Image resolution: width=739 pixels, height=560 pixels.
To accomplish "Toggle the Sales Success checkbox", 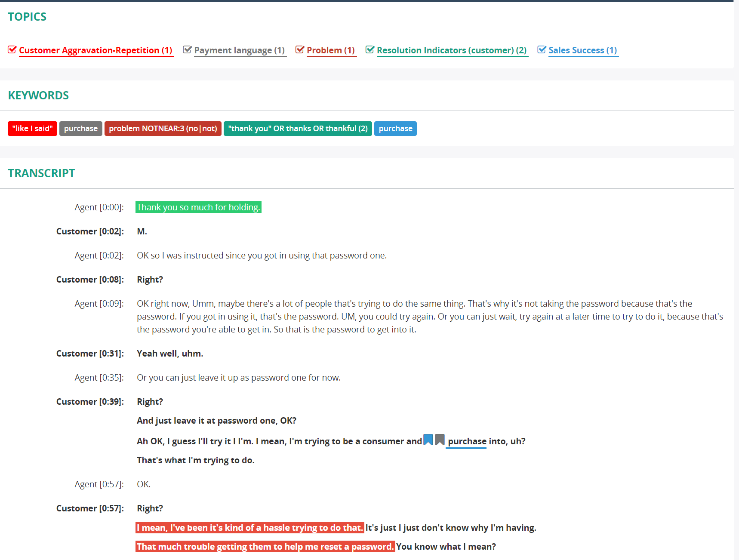I will (x=542, y=49).
